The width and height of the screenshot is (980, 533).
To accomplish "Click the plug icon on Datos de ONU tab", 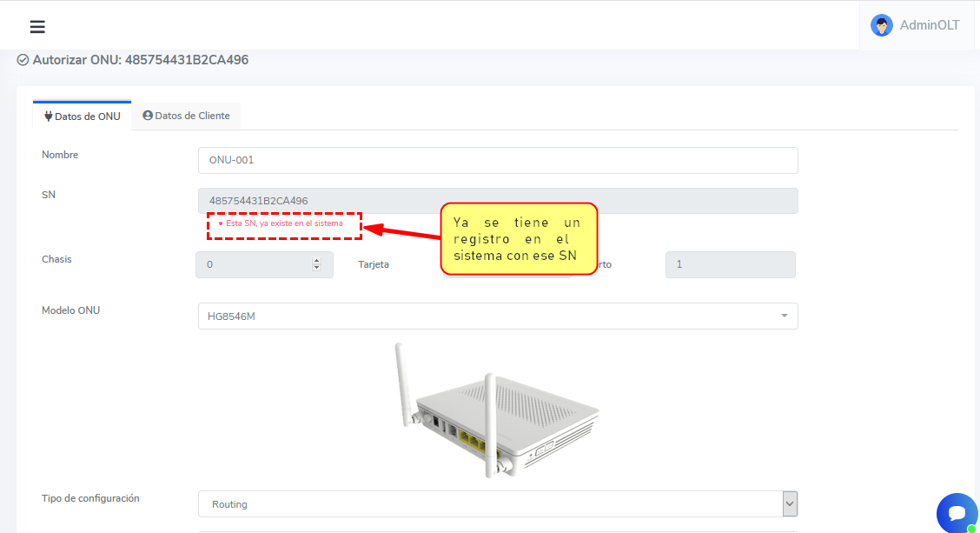I will click(48, 116).
